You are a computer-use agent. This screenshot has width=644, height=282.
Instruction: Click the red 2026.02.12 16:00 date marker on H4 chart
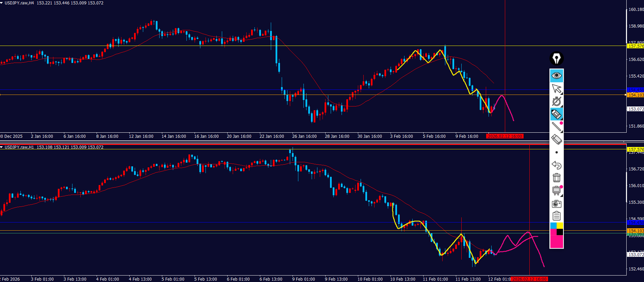click(505, 136)
